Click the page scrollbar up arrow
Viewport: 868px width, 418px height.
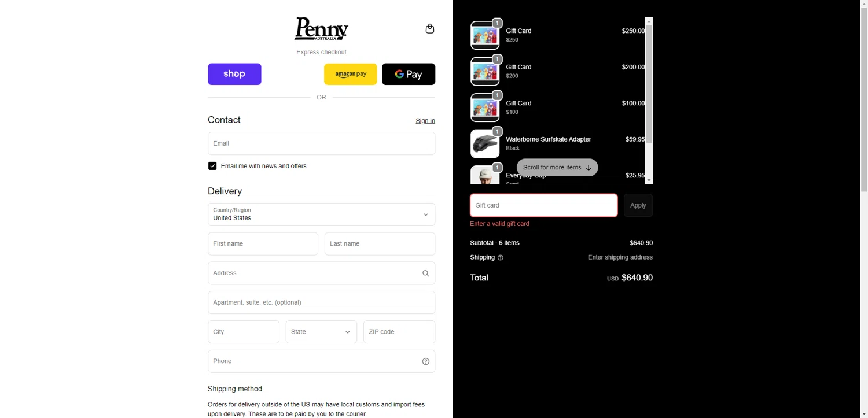tap(864, 3)
